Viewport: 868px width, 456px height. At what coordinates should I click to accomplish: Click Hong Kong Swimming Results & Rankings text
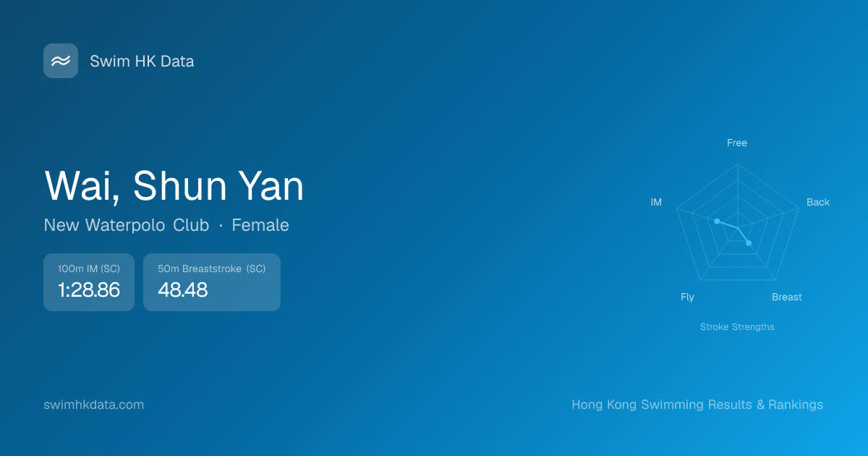coord(697,405)
